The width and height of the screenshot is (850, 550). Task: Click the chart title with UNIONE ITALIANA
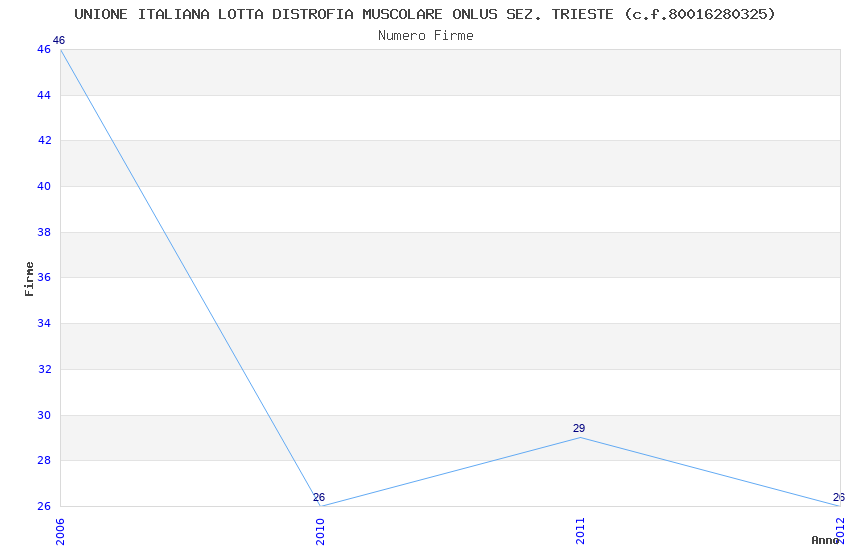point(425,14)
